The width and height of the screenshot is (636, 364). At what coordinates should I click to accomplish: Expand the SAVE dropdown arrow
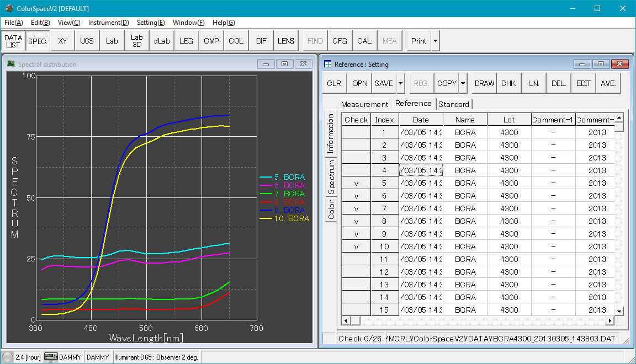coord(400,83)
